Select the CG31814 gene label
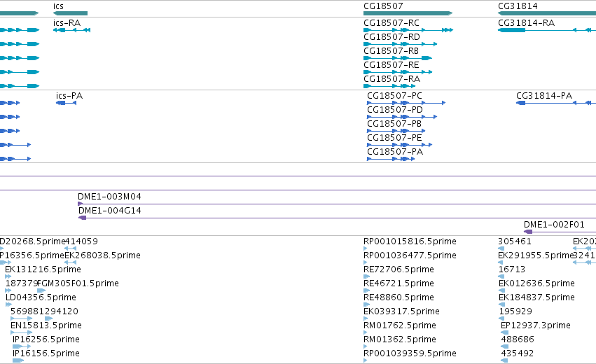The width and height of the screenshot is (596, 364). (x=518, y=6)
